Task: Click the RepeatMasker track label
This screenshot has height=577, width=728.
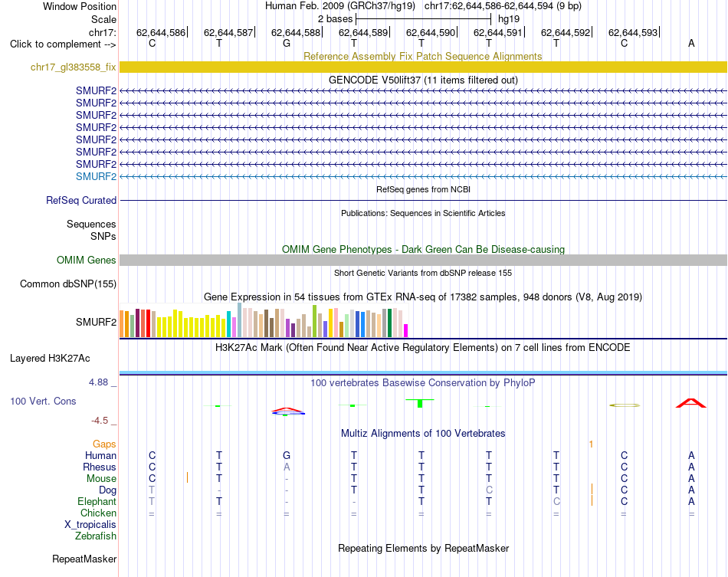Action: 84,559
